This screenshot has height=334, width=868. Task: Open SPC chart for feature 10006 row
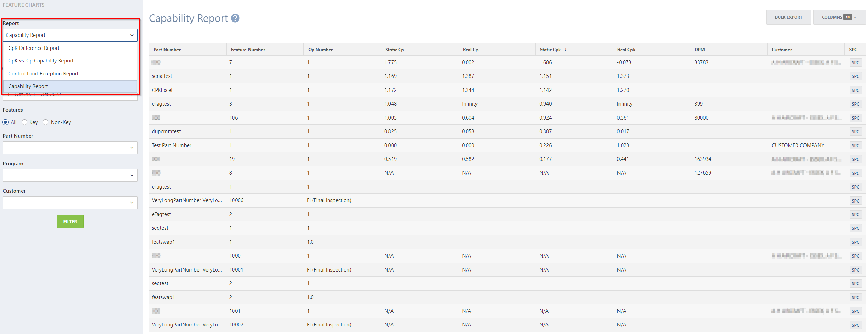click(x=855, y=201)
